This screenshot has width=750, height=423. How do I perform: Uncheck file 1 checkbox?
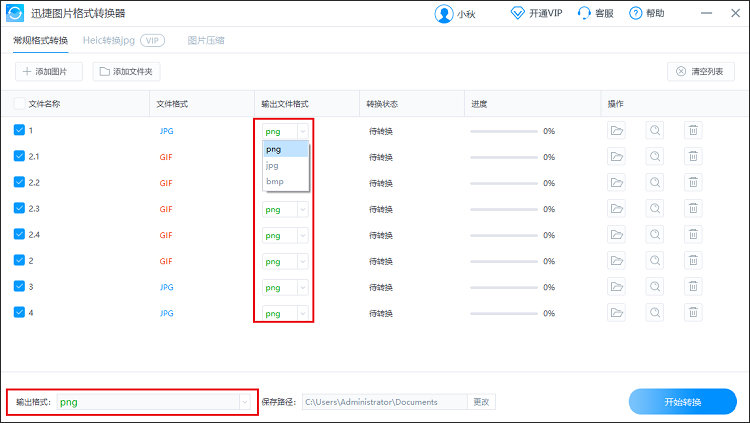tap(19, 130)
